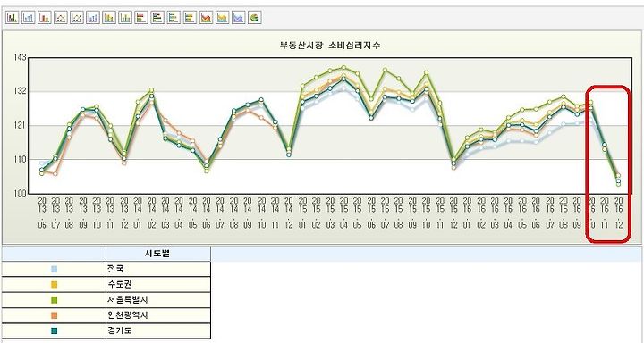Click the yellow 수도권 legend swatch
This screenshot has height=343, width=644.
click(x=55, y=285)
